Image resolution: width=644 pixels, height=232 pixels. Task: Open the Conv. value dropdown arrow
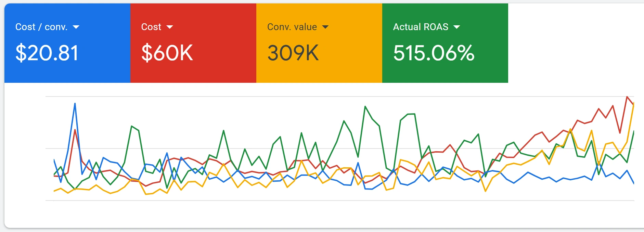click(325, 27)
